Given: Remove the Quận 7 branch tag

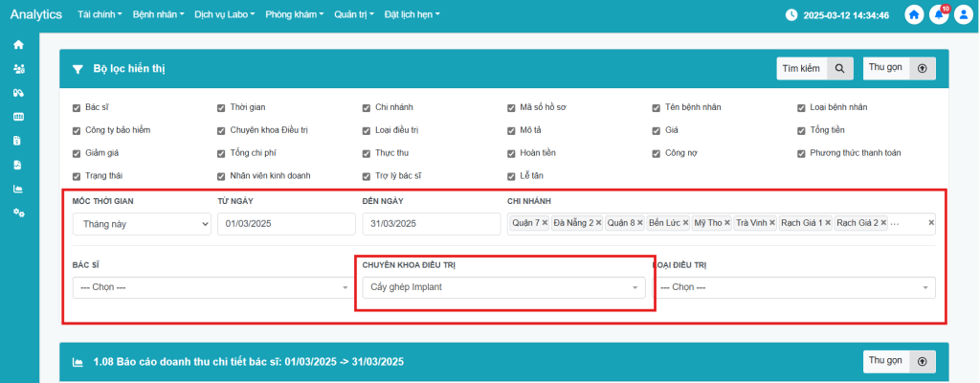Looking at the screenshot, I should click(x=546, y=223).
